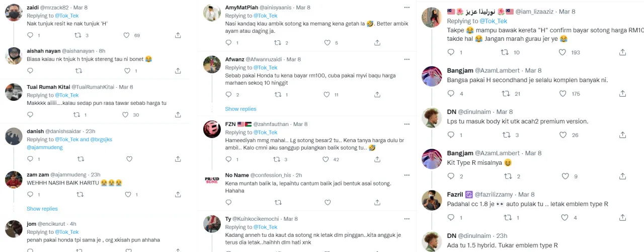Viewport: 644px width, 252px height.
Task: Retweet the tweet with 10 retweets
Action: click(x=506, y=52)
